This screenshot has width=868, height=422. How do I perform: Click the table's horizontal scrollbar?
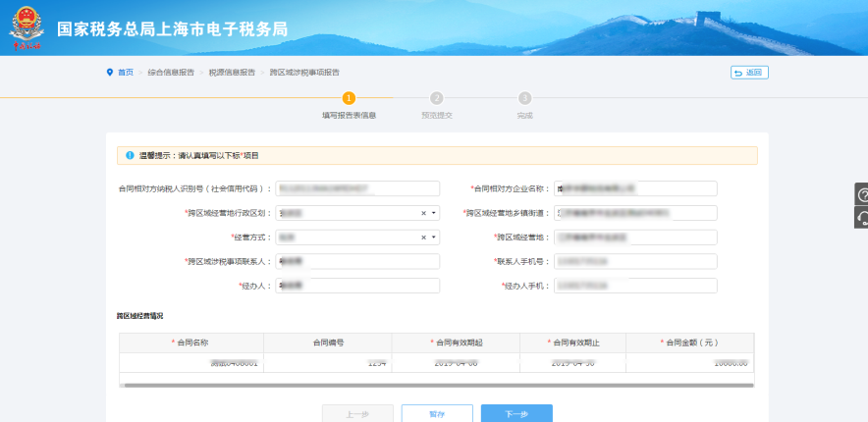(x=439, y=385)
